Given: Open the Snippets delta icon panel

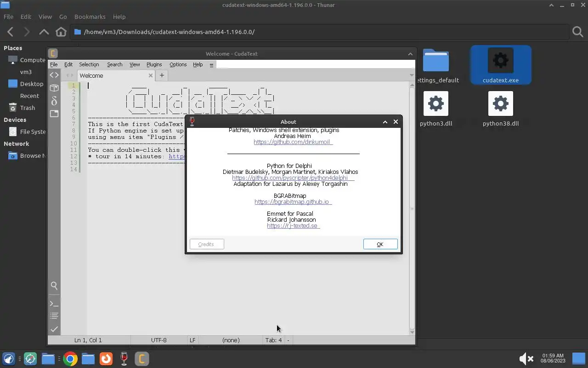Looking at the screenshot, I should pyautogui.click(x=54, y=101).
